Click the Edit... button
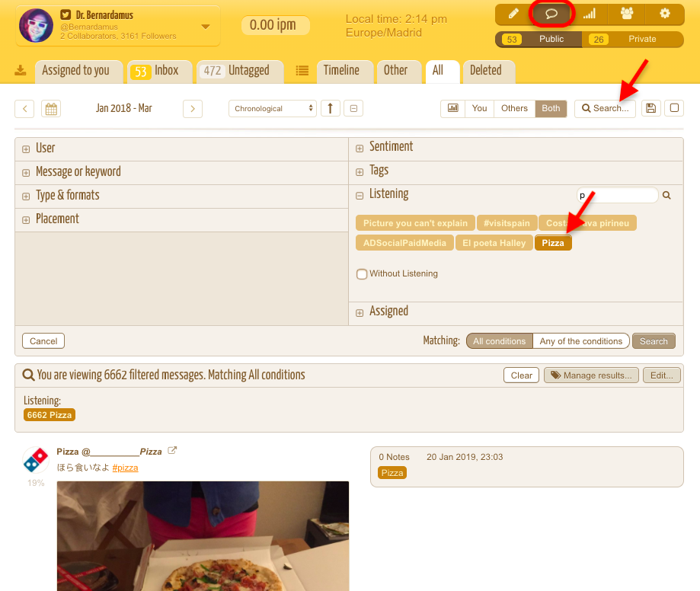Screen dimensions: 700x591 662,375
